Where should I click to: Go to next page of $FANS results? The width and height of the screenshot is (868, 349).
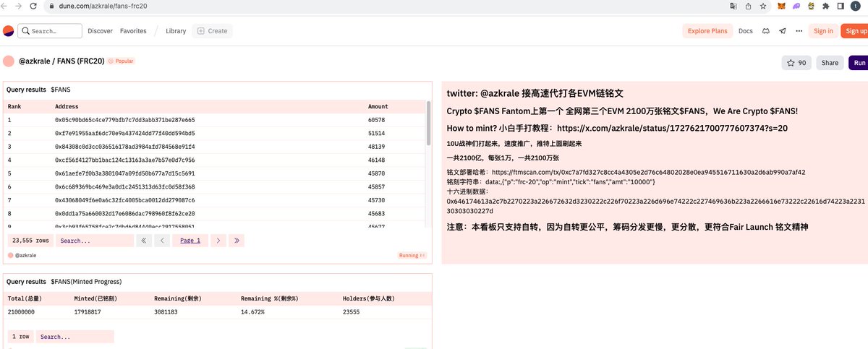[x=218, y=240]
